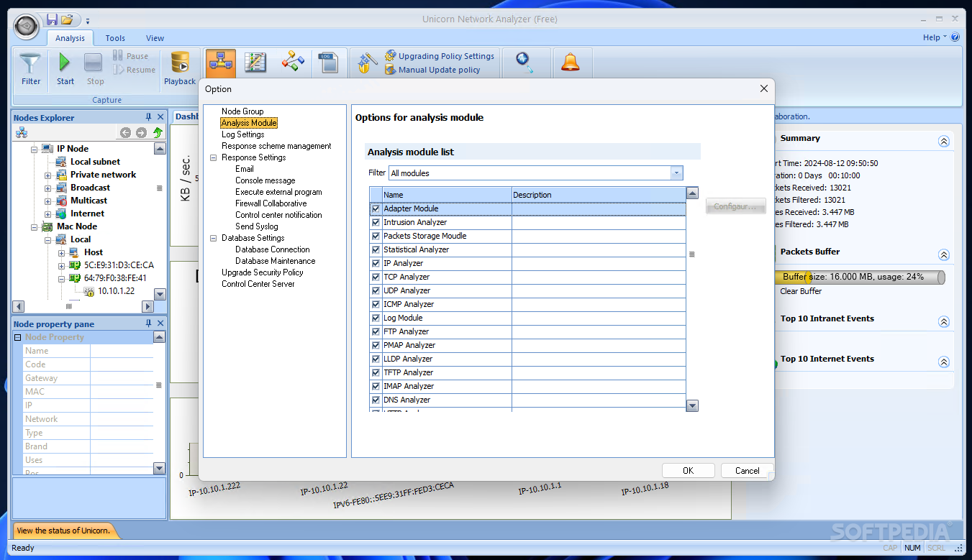Click the Open folder quick-access icon
The width and height of the screenshot is (972, 560).
pyautogui.click(x=67, y=19)
